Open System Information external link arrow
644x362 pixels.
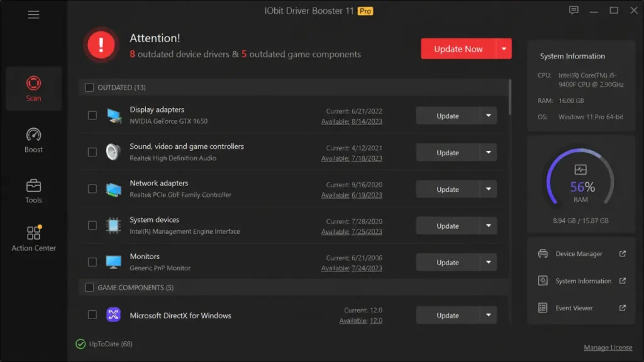click(x=623, y=281)
